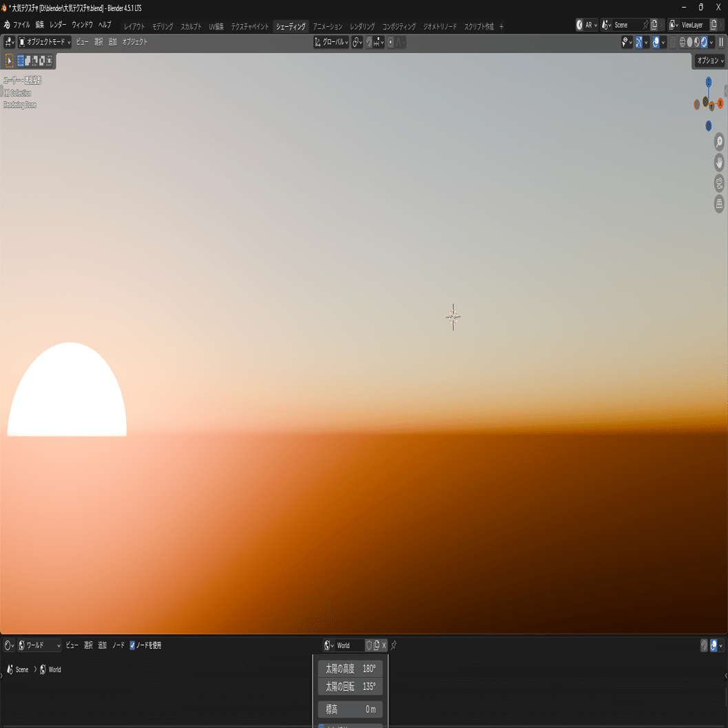Open the ファイル menu
728x728 pixels.
21,25
